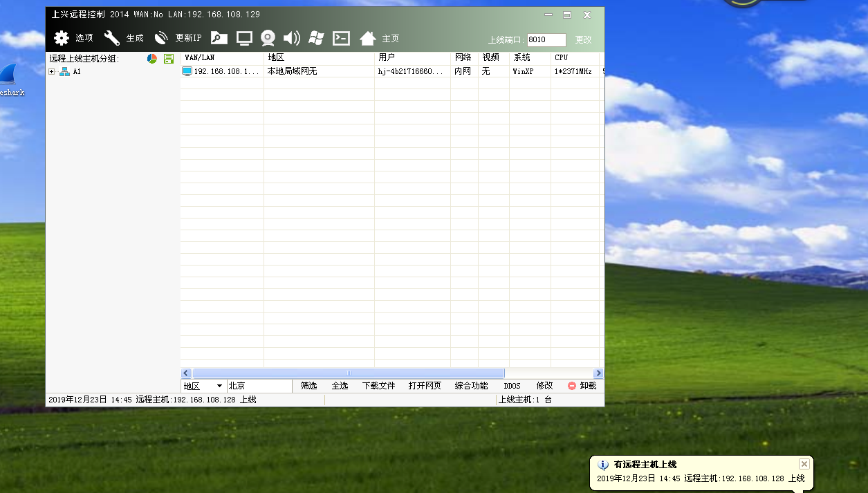Image resolution: width=868 pixels, height=493 pixels.
Task: Close the 上兴远程控制 window
Action: (587, 15)
